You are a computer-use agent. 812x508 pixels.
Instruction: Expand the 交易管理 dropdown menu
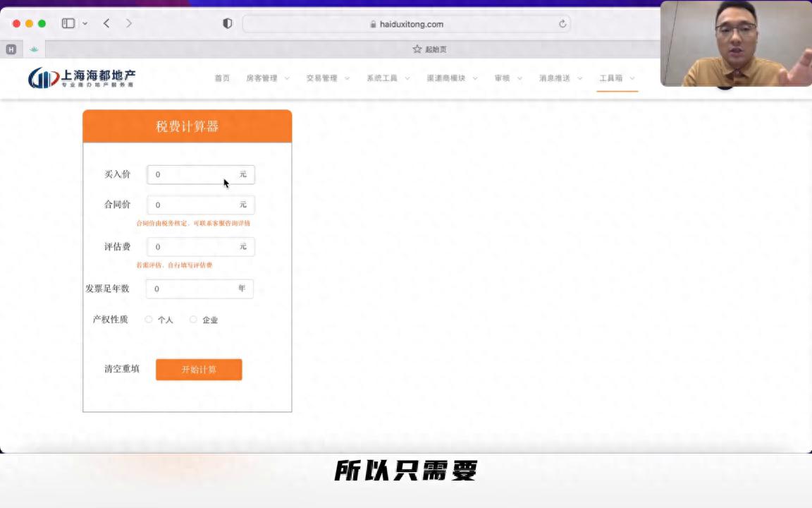click(328, 78)
